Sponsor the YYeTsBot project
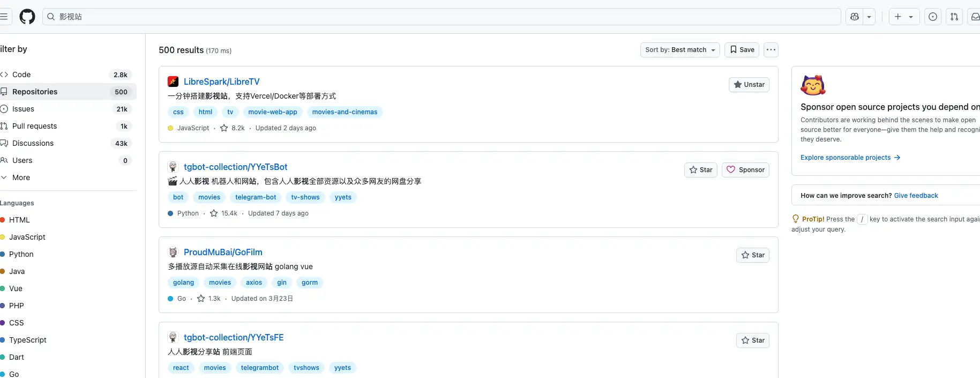Viewport: 980px width, 378px height. tap(745, 170)
